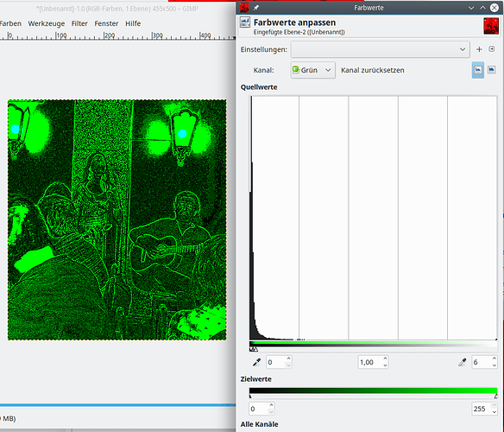Pick white point with right eyedropper
The width and height of the screenshot is (504, 432).
click(463, 362)
